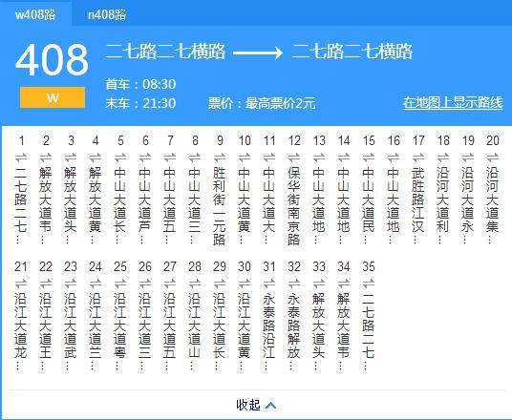
Task: Click the transfer arrows icon under stop 34
Action: tap(344, 283)
